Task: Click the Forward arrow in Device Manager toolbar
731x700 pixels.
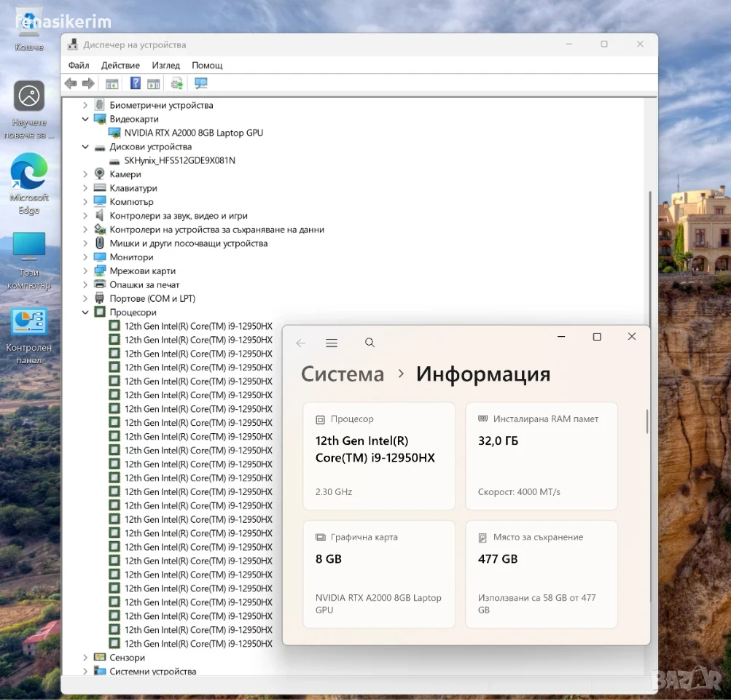Action: (x=88, y=83)
